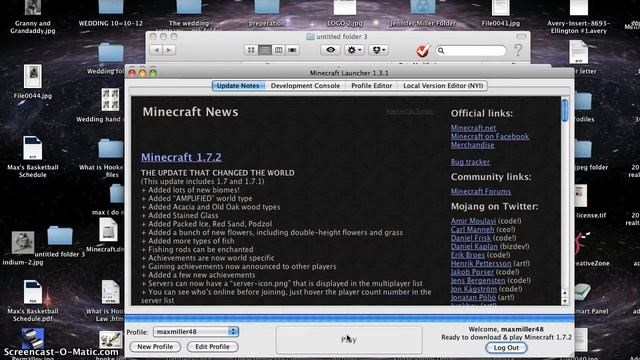Open Carl Manneh's Twitter link
The height and width of the screenshot is (360, 640).
[x=472, y=229]
